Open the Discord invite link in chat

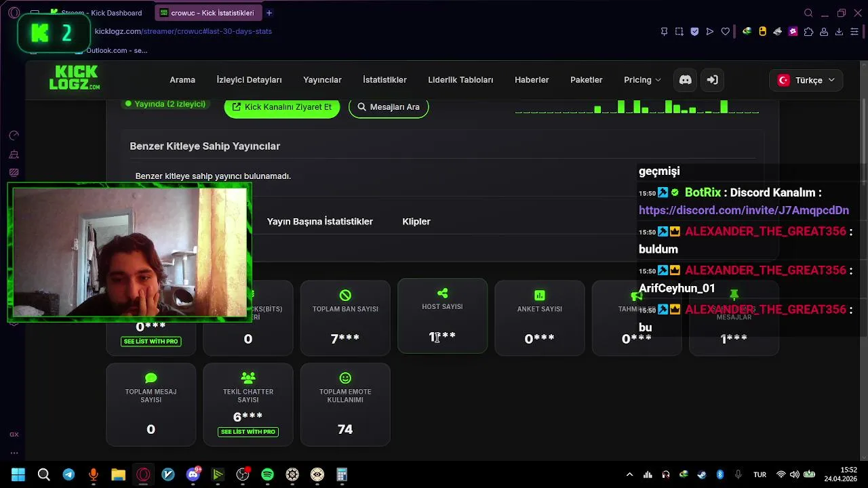pyautogui.click(x=744, y=210)
